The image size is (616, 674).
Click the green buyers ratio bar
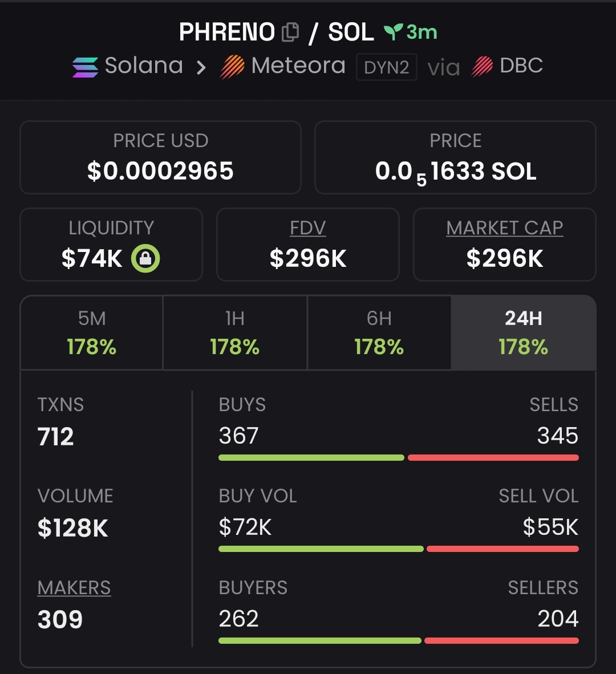(x=320, y=640)
